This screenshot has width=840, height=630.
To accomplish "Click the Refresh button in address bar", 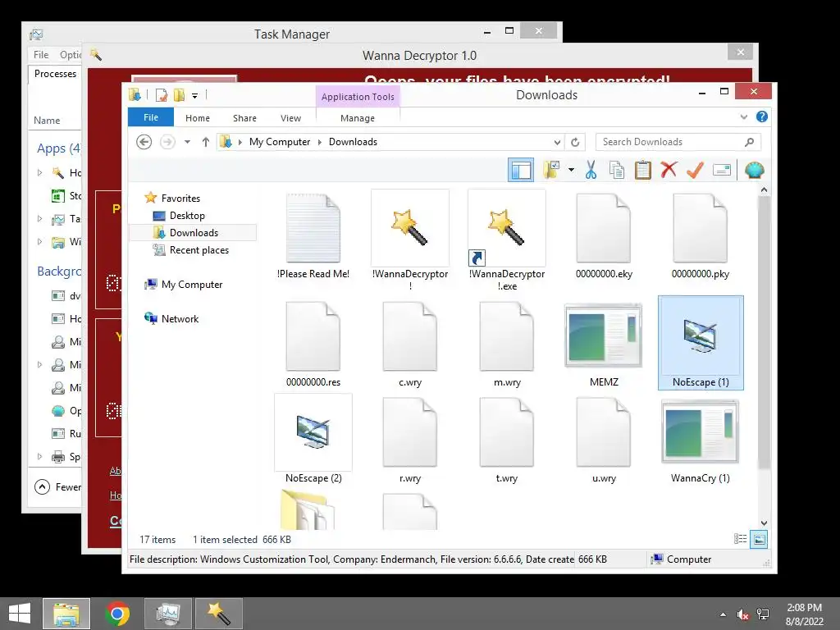I will coord(575,142).
